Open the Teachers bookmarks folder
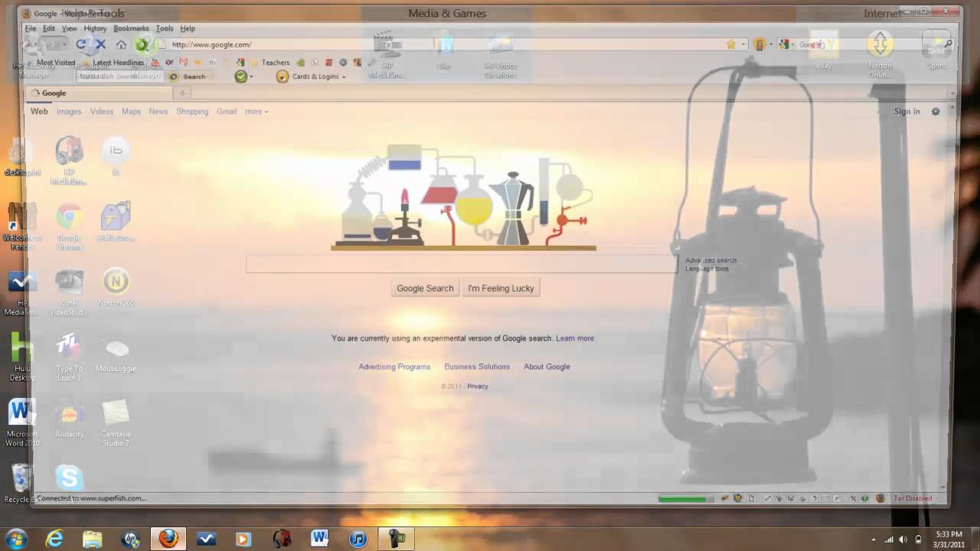The width and height of the screenshot is (980, 551). point(269,63)
